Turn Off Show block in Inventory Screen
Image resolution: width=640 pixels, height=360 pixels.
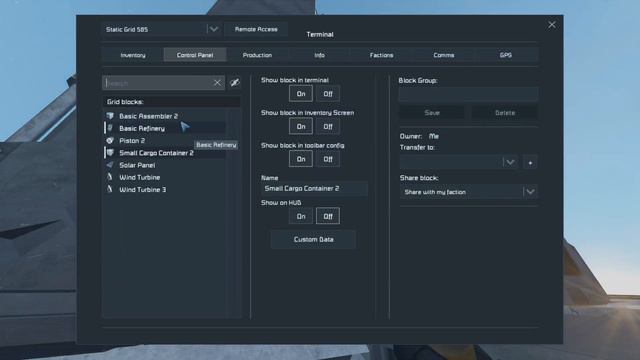(x=328, y=127)
